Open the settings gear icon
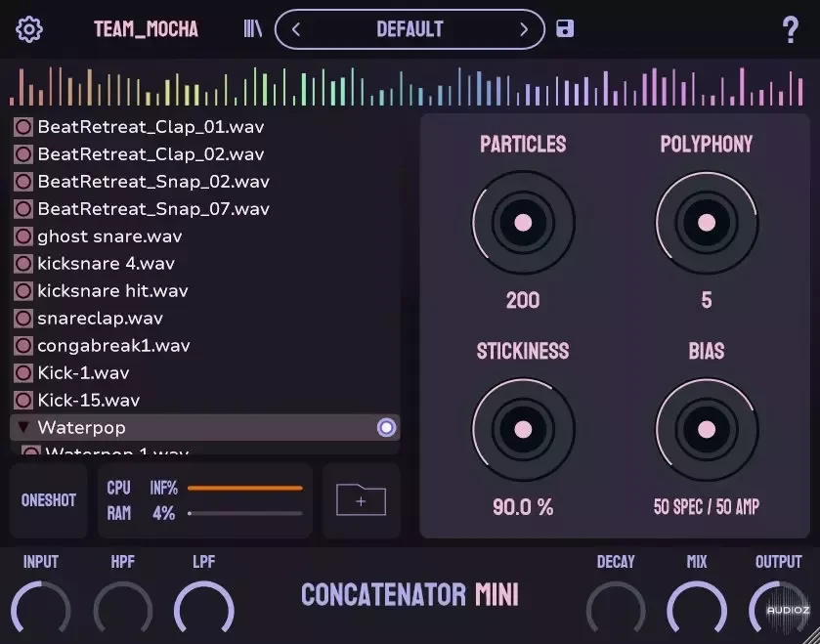This screenshot has height=644, width=820. coord(29,29)
